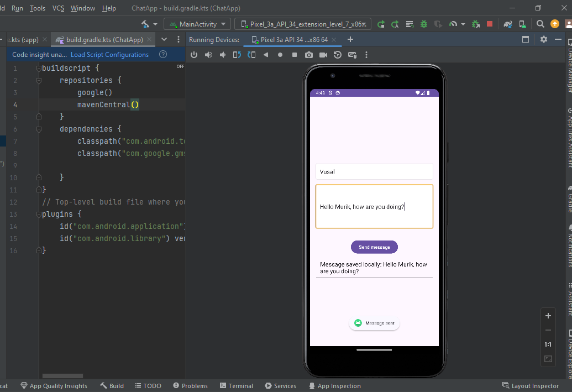Collapse the dependencies block fold marker
The width and height of the screenshot is (572, 392).
coord(39,129)
